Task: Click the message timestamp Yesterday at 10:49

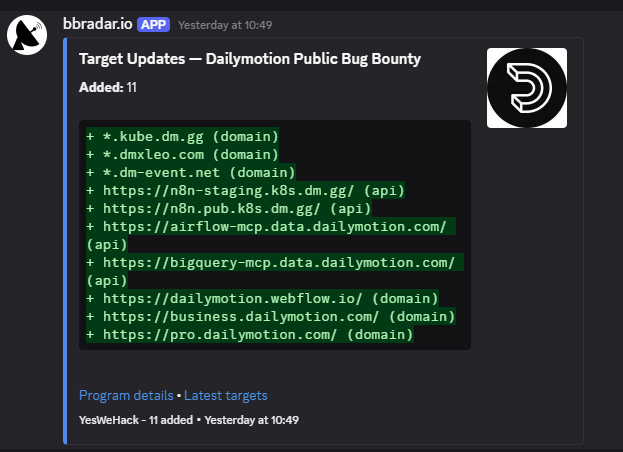Action: coord(225,25)
